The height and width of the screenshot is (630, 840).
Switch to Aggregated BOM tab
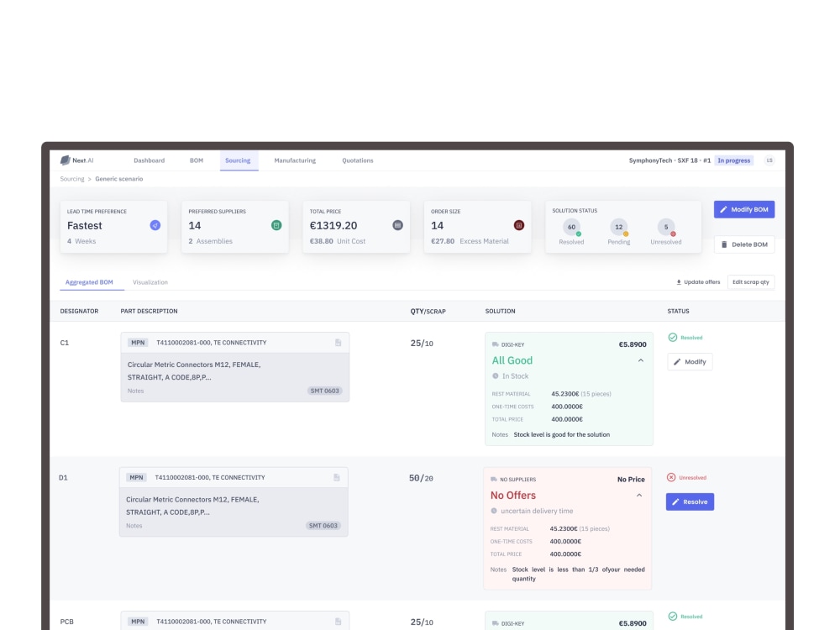coord(89,282)
